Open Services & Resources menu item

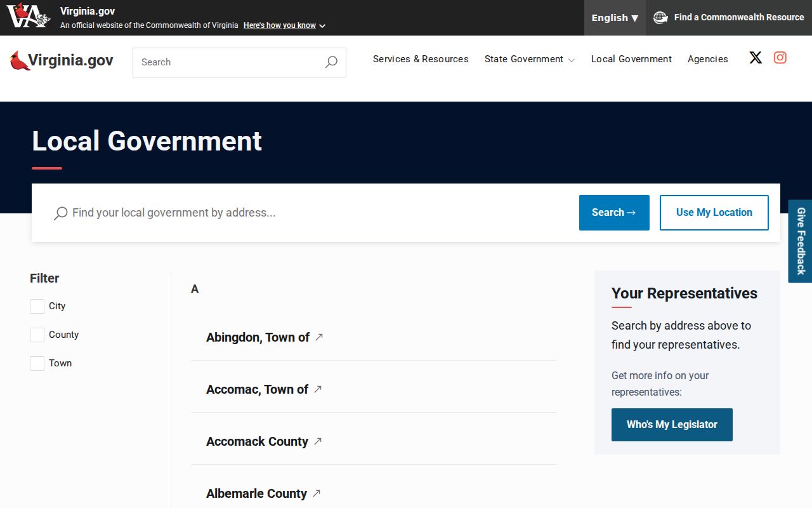421,59
